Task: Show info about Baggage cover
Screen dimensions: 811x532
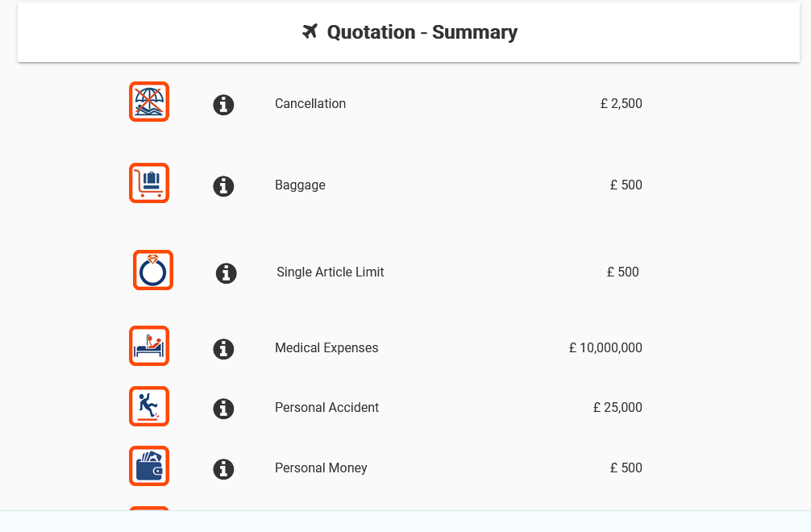Action: coord(223,186)
